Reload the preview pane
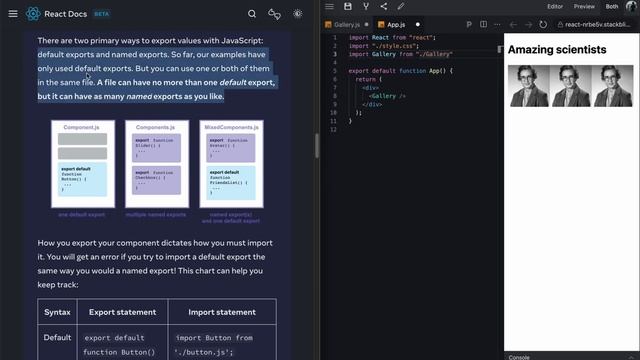 click(543, 24)
